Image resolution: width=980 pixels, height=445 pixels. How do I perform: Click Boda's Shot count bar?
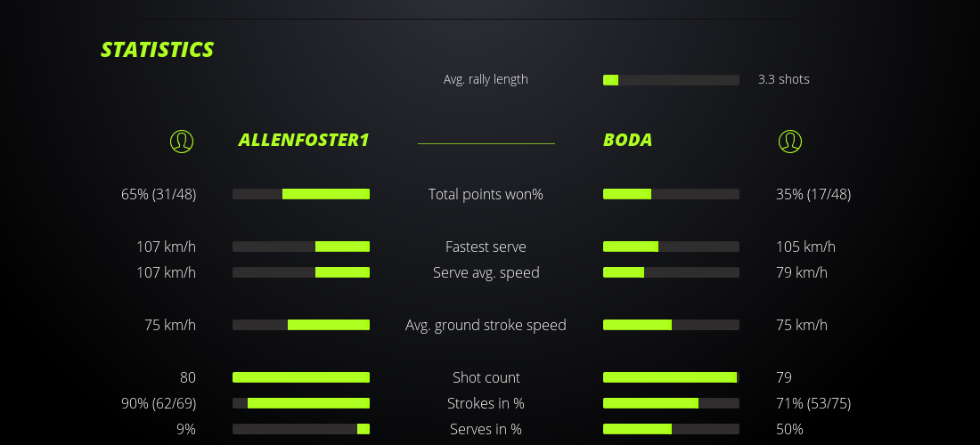point(671,377)
